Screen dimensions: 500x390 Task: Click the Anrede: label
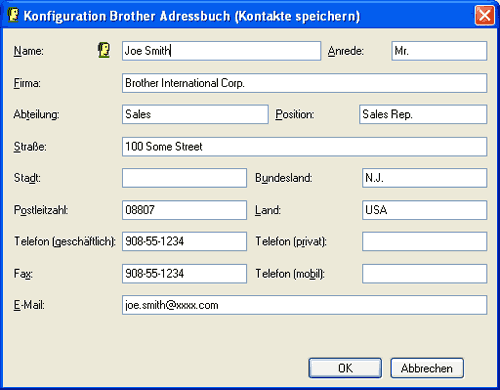(346, 51)
